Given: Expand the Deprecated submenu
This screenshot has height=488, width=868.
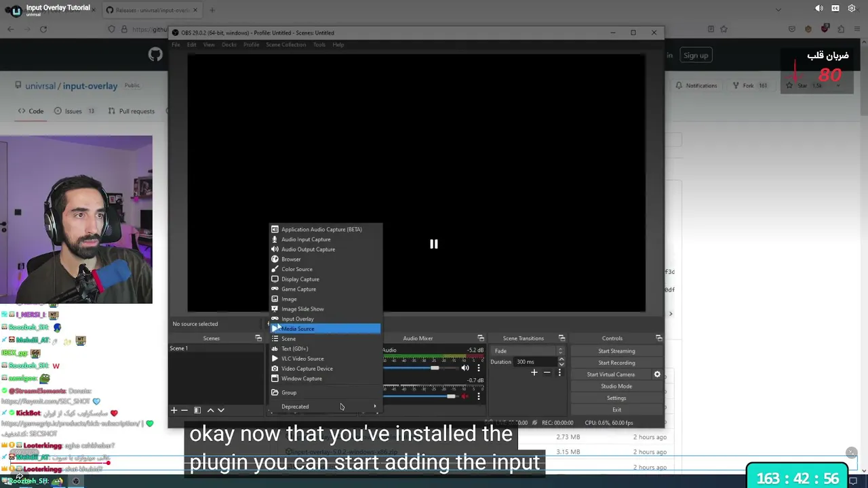Looking at the screenshot, I should (x=325, y=407).
